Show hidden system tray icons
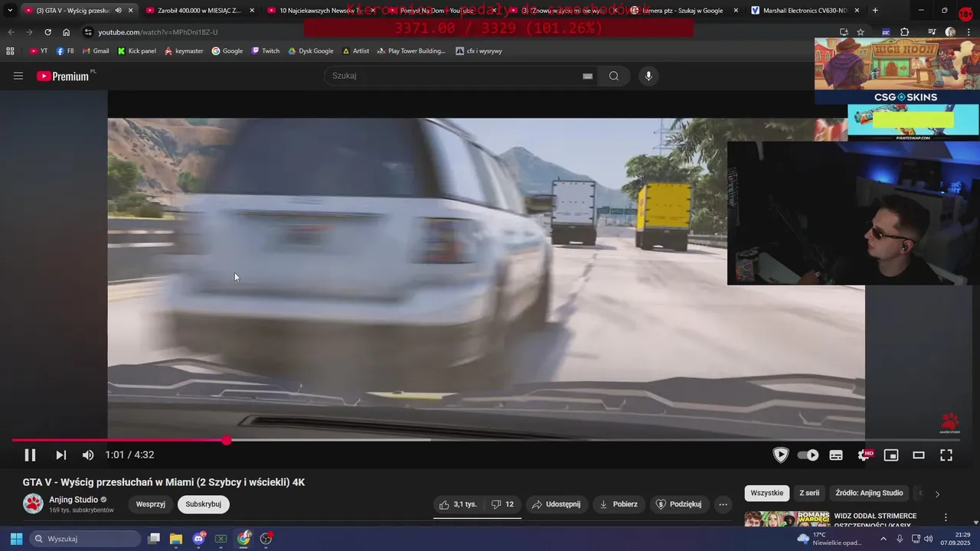The image size is (980, 551). click(883, 539)
